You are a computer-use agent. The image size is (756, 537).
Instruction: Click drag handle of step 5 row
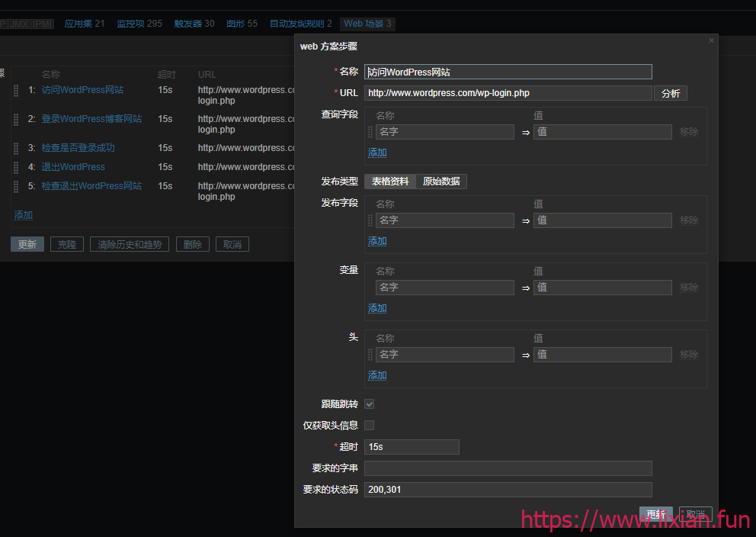point(16,186)
